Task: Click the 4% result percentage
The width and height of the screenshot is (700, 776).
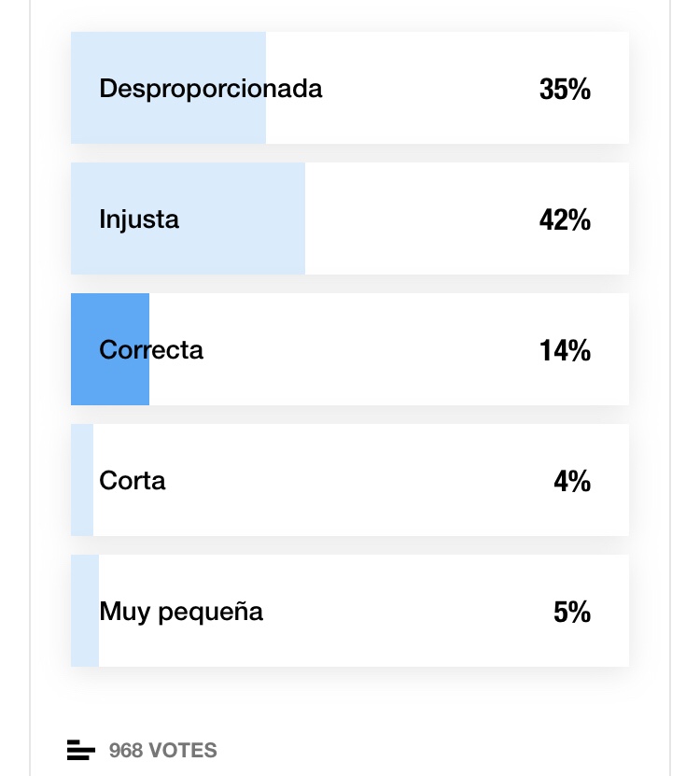Action: pyautogui.click(x=571, y=481)
